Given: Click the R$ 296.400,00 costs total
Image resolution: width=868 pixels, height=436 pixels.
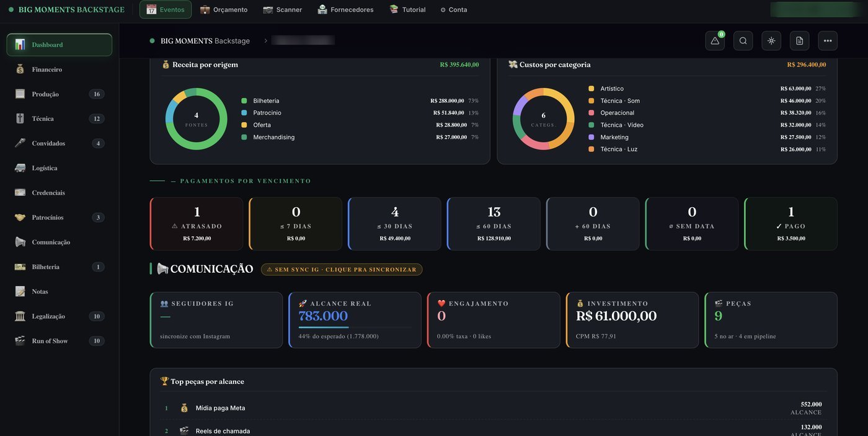Looking at the screenshot, I should [x=807, y=65].
